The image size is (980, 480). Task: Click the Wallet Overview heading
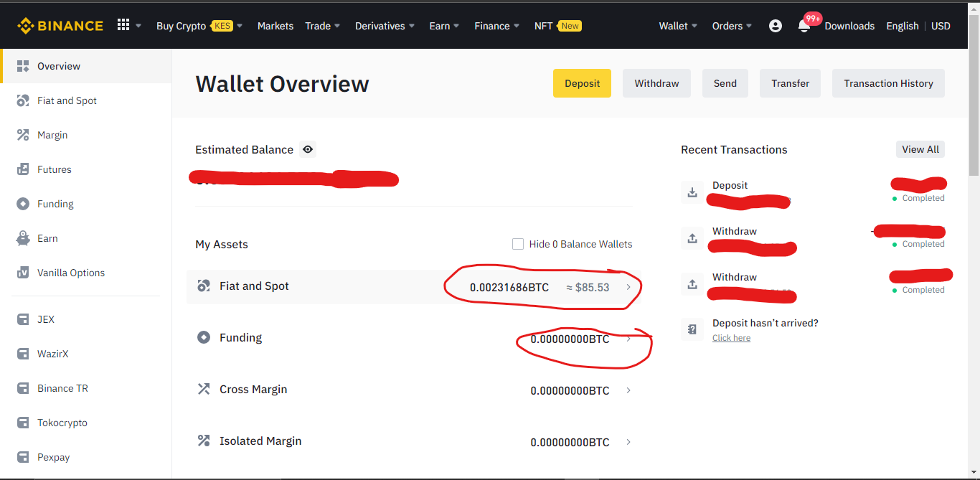282,84
